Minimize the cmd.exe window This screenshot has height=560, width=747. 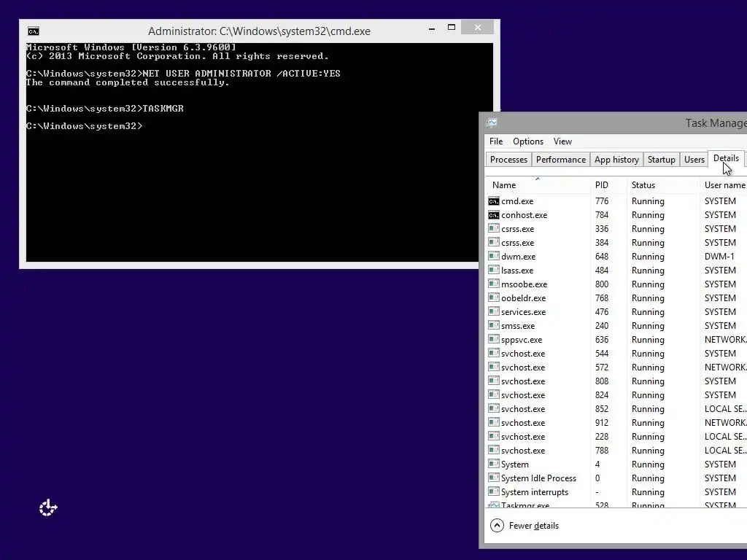tap(432, 28)
